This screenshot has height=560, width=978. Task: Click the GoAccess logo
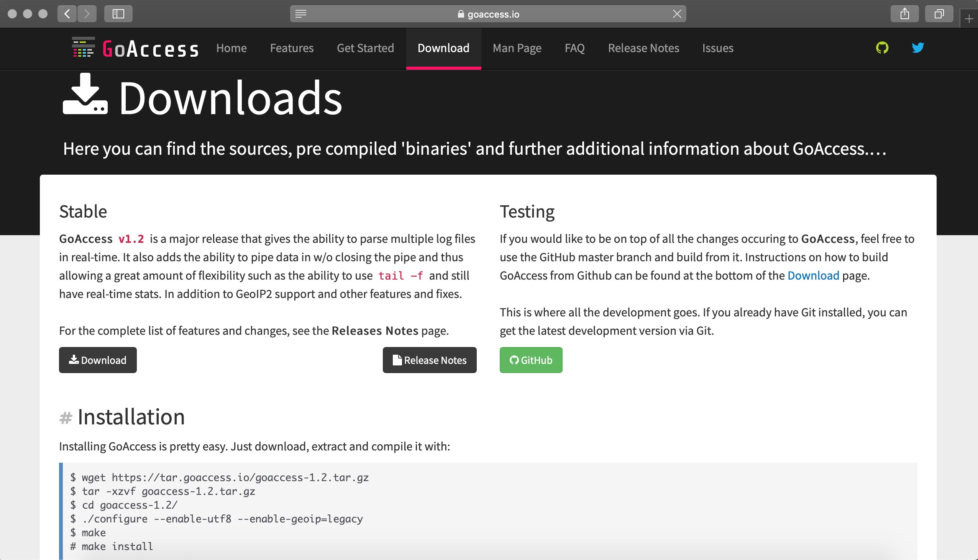135,49
